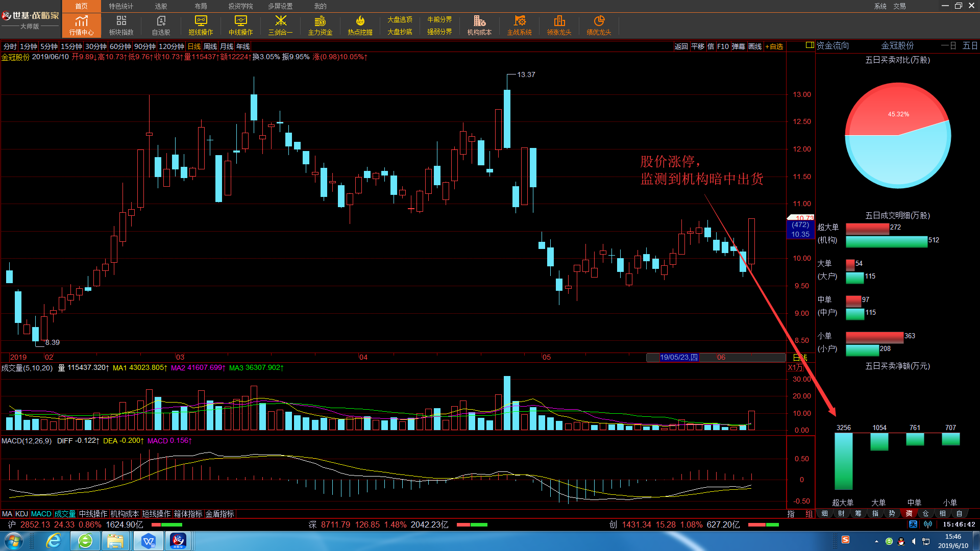The width and height of the screenshot is (980, 551).
Task: Open 布局 menu tab
Action: (x=201, y=6)
